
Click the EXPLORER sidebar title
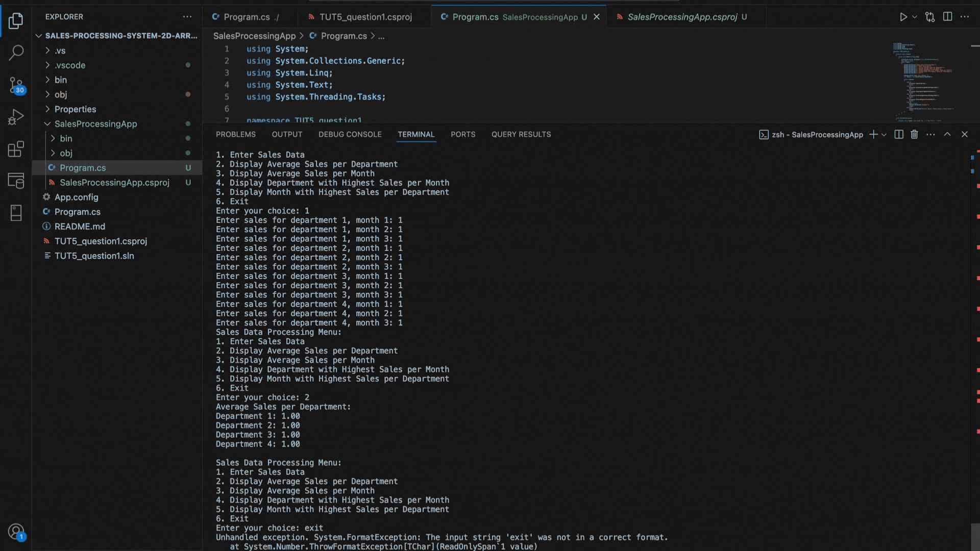click(x=64, y=17)
